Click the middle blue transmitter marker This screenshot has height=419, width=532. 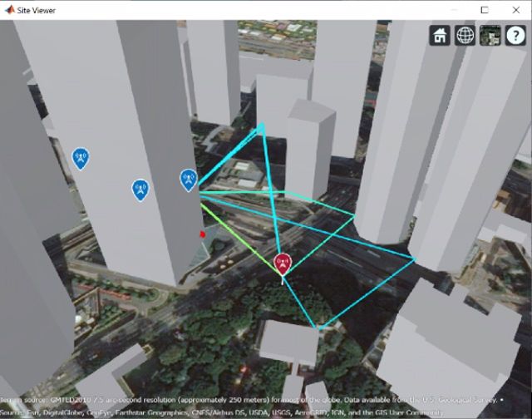(x=140, y=190)
